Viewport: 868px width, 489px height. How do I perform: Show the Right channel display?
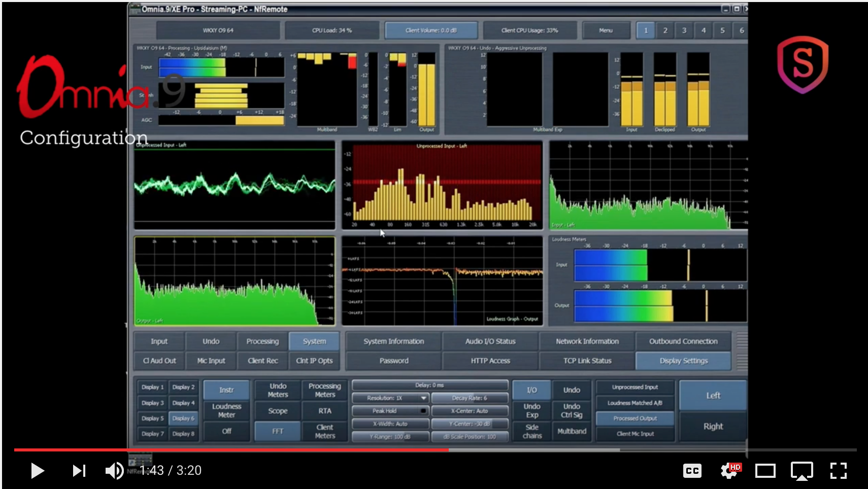click(x=712, y=427)
